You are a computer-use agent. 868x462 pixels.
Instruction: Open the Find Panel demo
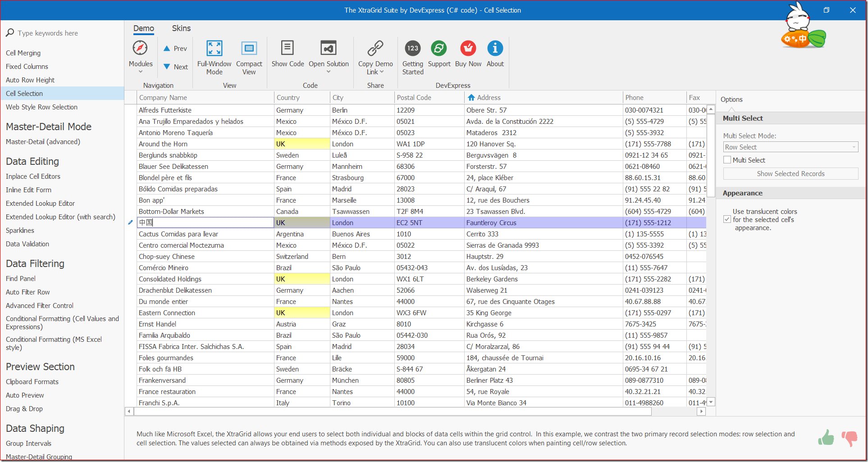pos(21,279)
